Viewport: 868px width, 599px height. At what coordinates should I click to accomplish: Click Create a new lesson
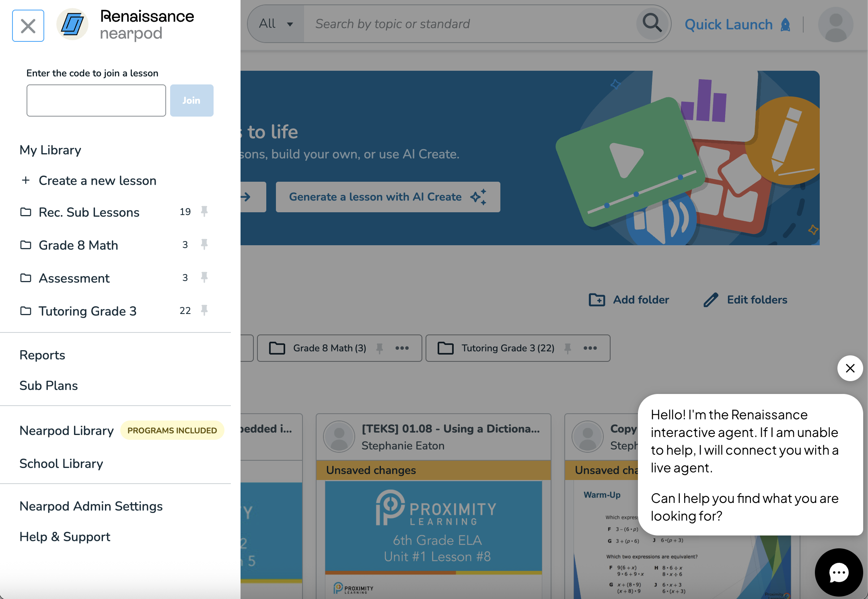tap(97, 181)
